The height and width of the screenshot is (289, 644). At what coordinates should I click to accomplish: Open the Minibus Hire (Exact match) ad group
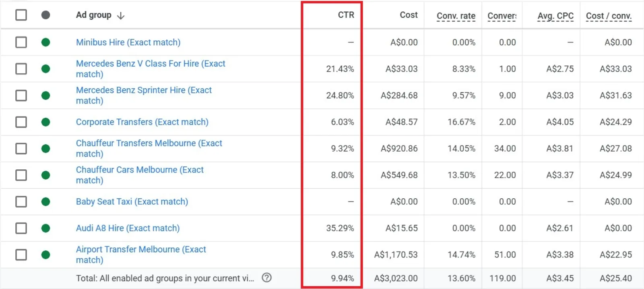click(x=128, y=42)
